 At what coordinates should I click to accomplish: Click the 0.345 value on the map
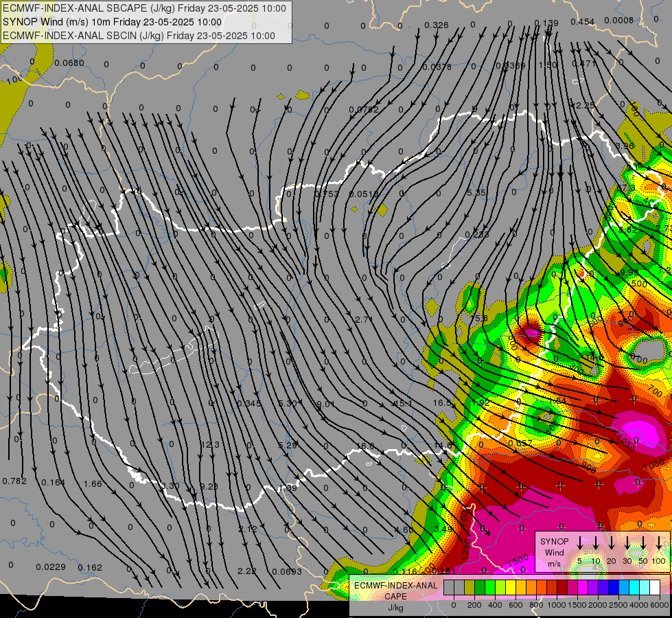click(x=249, y=404)
